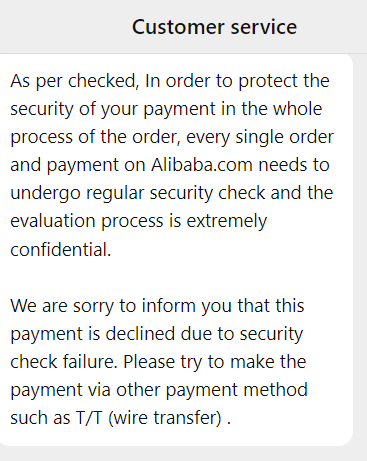The image size is (367, 461).
Task: Click the 'payment is declined due to security' line
Action: [157, 334]
